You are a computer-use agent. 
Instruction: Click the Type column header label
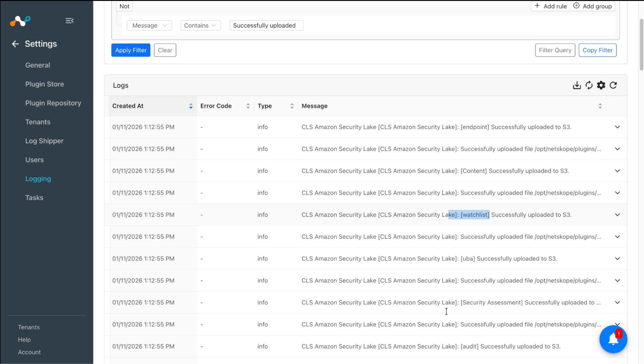[265, 106]
